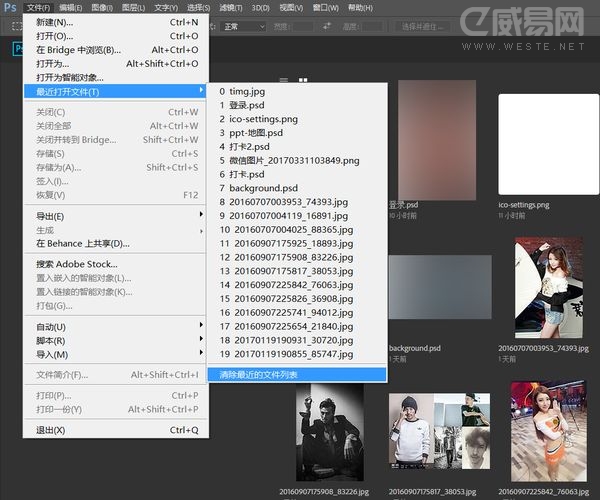
Task: Open recent file timg.jpg
Action: [246, 91]
